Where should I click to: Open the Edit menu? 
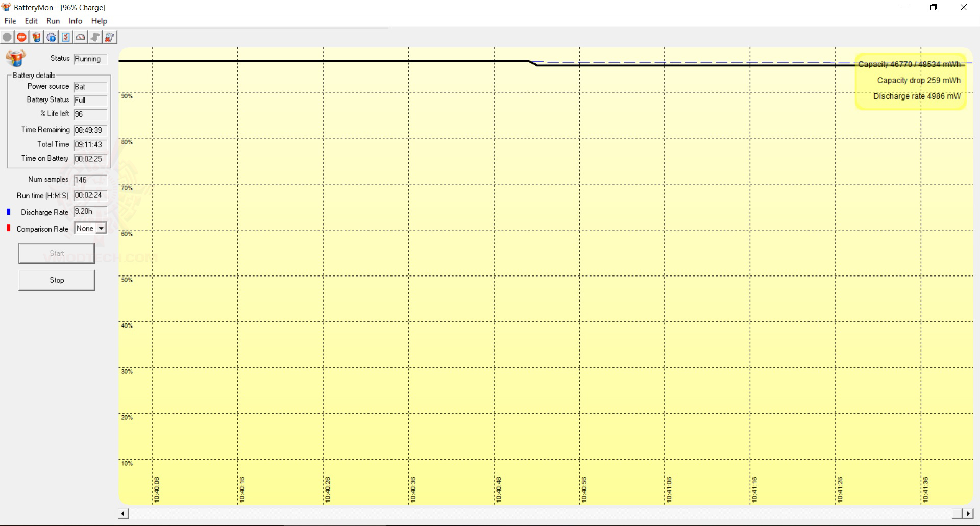coord(31,21)
